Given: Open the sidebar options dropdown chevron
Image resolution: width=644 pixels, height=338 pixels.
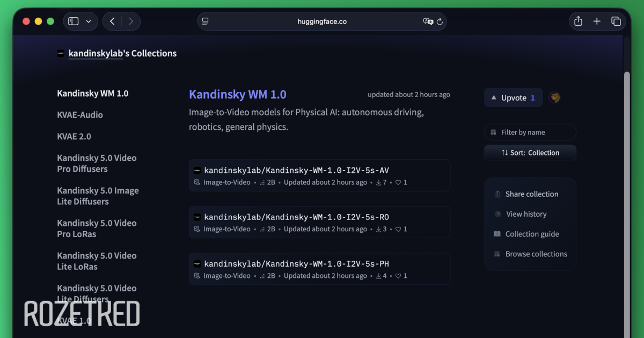Looking at the screenshot, I should 89,21.
